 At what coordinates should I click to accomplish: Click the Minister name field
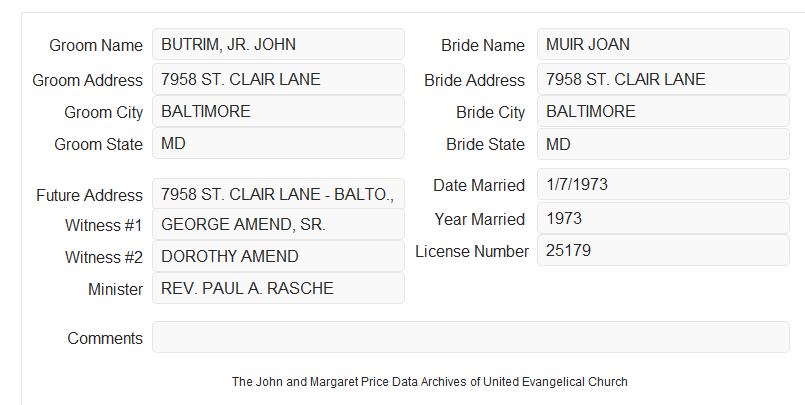point(278,288)
